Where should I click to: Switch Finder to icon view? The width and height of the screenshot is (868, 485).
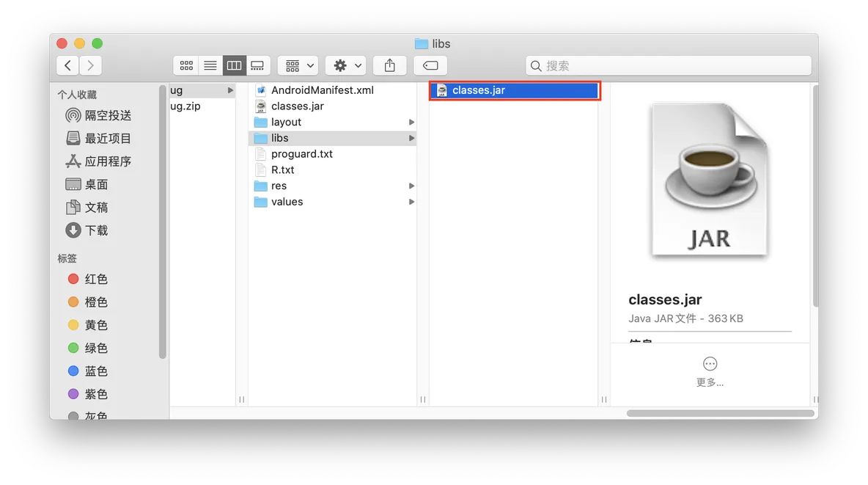coord(186,65)
